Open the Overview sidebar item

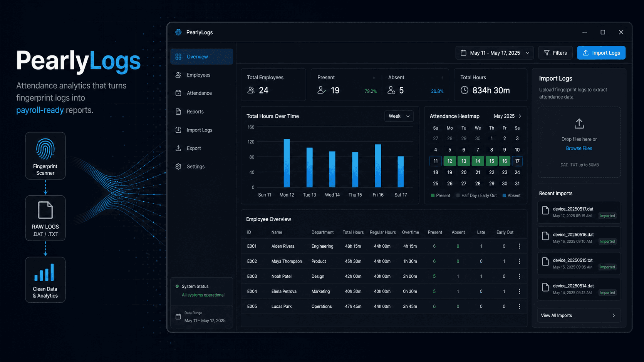pos(201,57)
